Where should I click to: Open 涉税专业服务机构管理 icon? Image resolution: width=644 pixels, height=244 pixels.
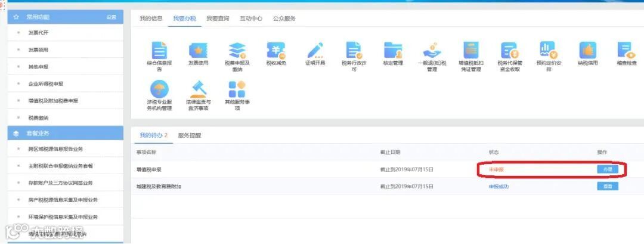(159, 89)
